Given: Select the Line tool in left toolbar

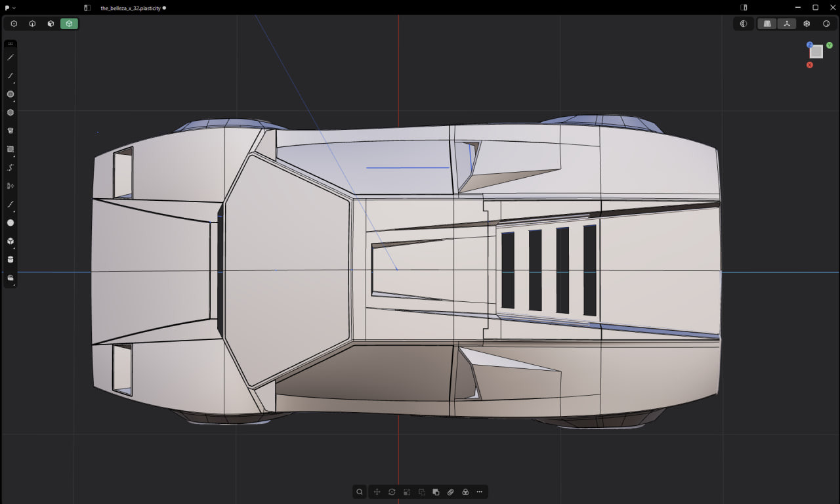Looking at the screenshot, I should point(10,58).
